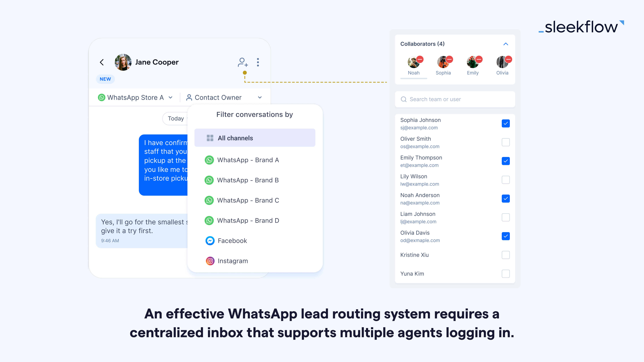This screenshot has height=362, width=644.
Task: Click the WhatsApp Brand A icon
Action: [209, 160]
